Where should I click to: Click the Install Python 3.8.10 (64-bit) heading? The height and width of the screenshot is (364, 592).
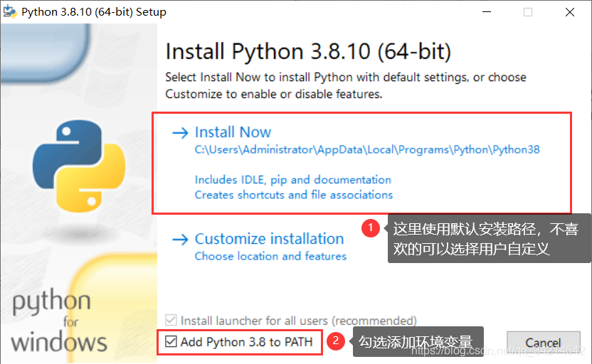(x=308, y=52)
